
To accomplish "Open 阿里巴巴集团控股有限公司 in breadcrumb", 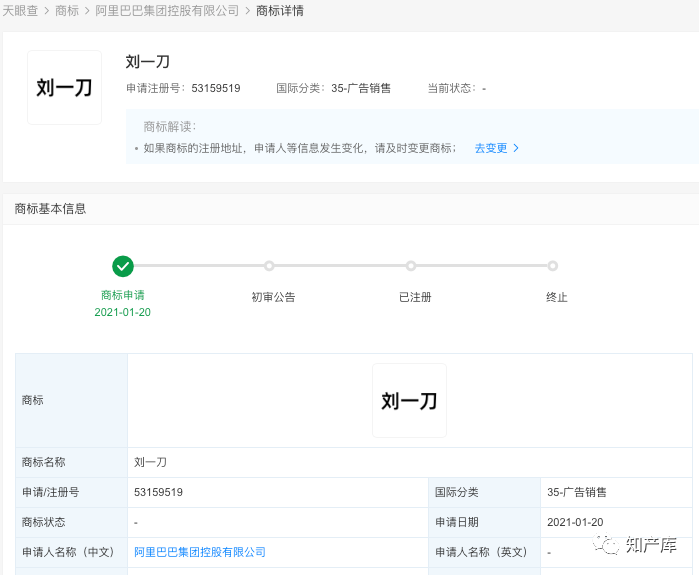I will point(167,11).
